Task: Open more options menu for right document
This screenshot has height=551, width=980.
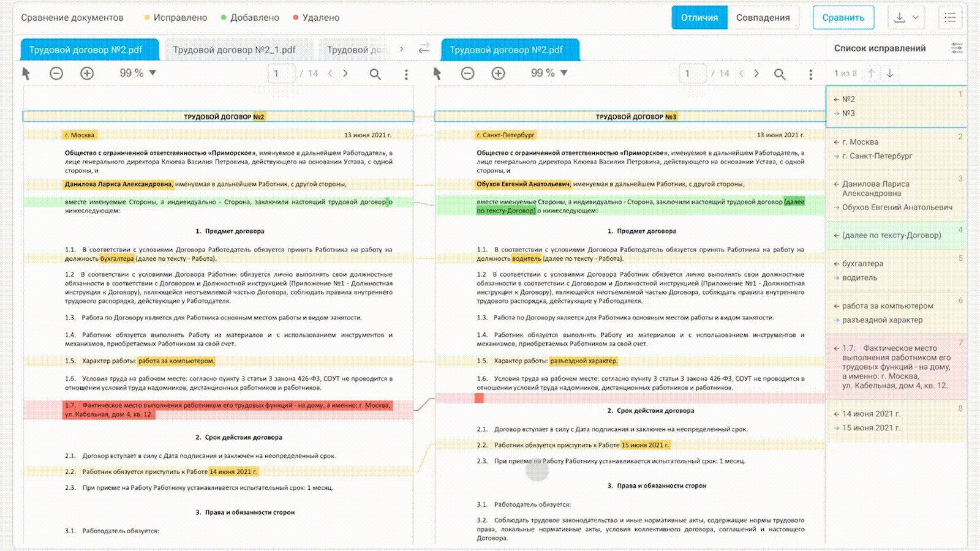Action: (x=811, y=74)
